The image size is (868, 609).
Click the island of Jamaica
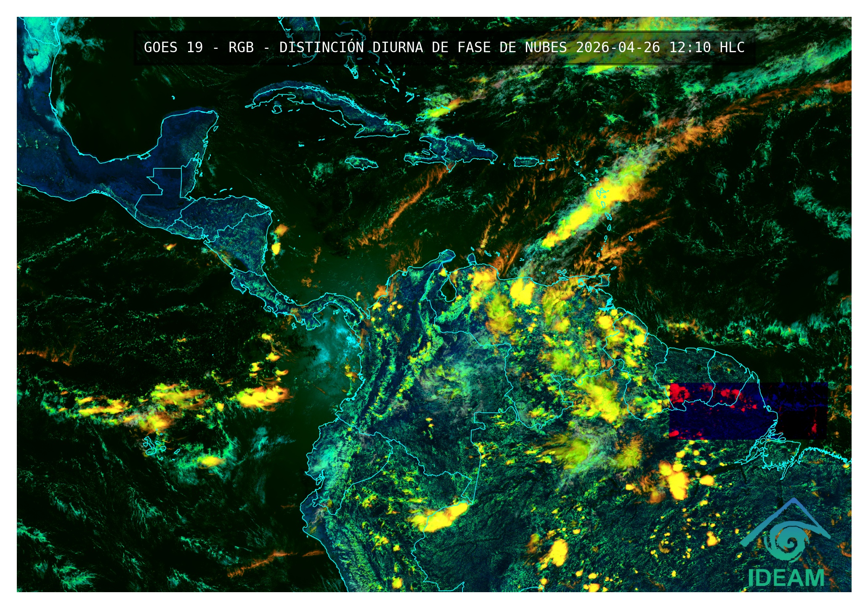361,163
